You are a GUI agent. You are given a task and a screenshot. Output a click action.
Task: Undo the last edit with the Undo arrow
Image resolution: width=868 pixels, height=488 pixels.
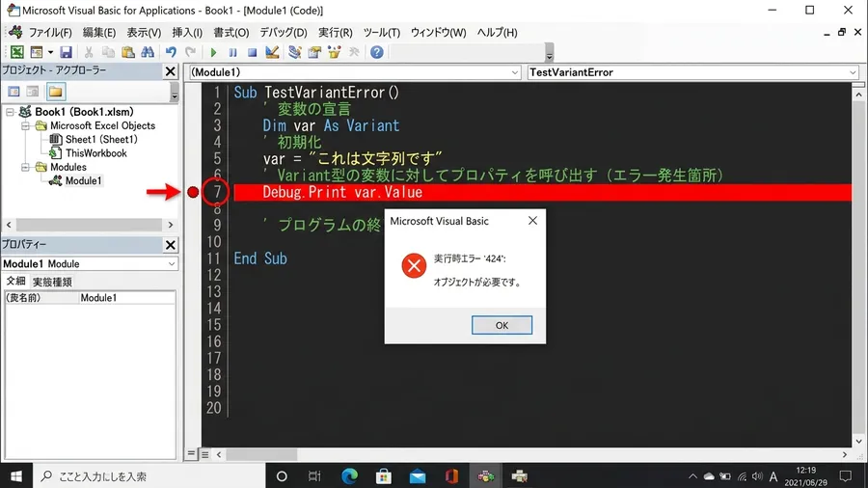[171, 52]
